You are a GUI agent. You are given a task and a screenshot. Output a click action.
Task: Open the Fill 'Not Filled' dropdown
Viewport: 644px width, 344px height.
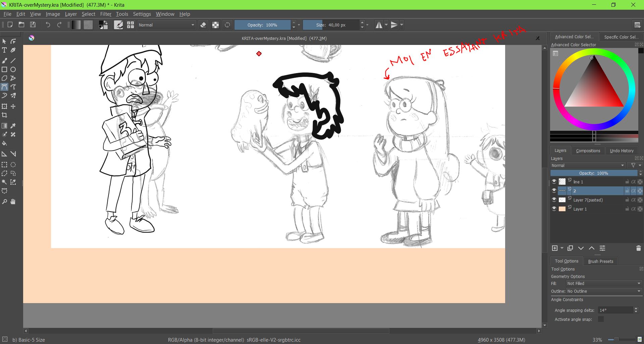(603, 283)
